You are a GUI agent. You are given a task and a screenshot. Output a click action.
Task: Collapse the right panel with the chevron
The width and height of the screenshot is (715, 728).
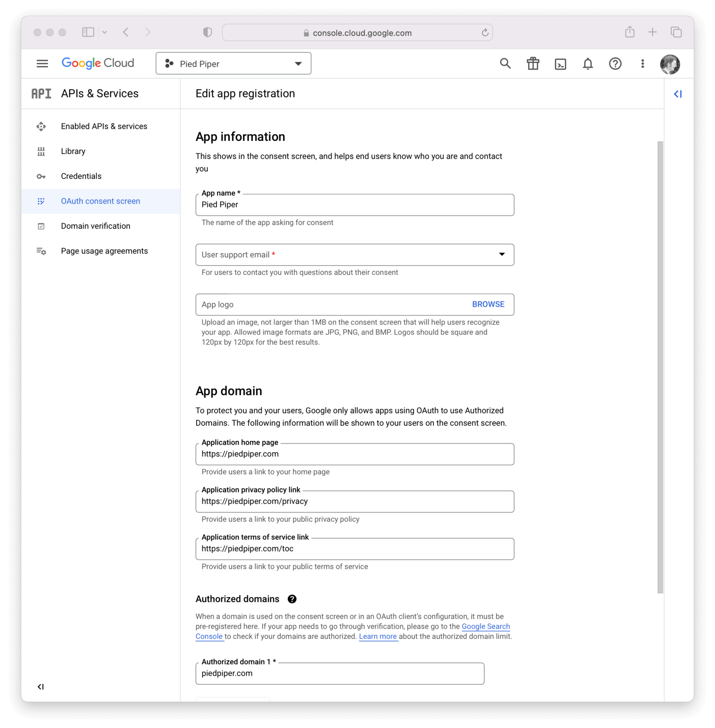678,93
